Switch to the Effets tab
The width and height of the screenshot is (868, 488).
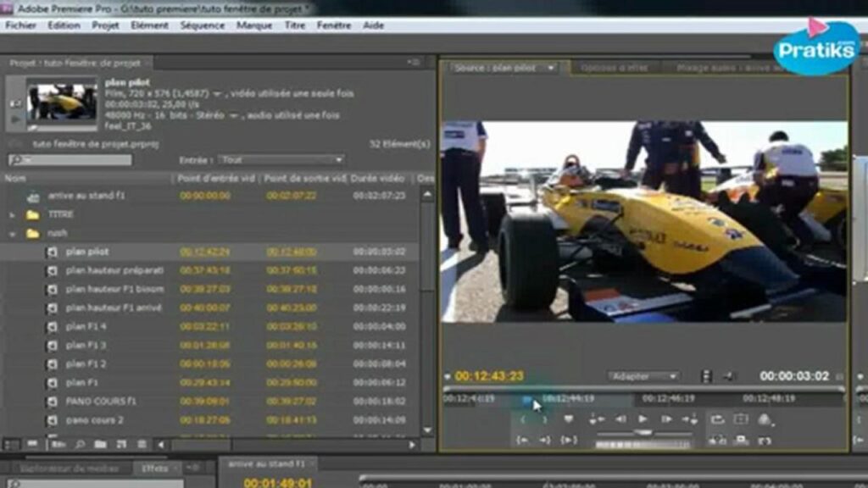click(155, 468)
